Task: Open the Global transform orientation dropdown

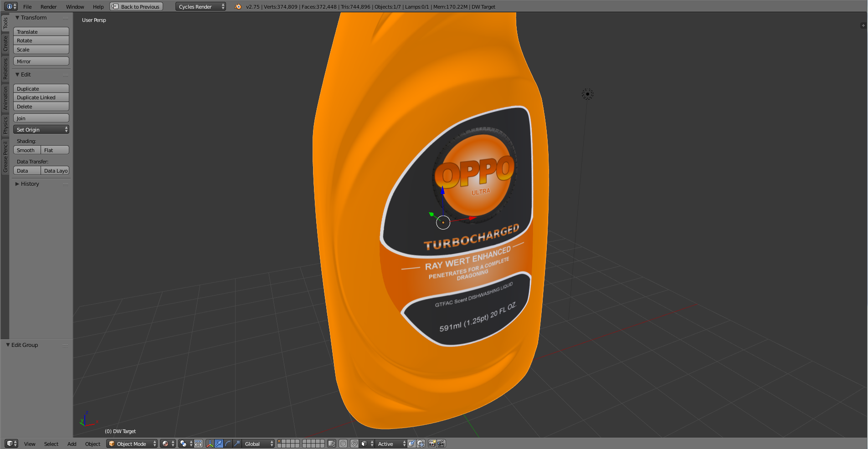Action: [258, 444]
